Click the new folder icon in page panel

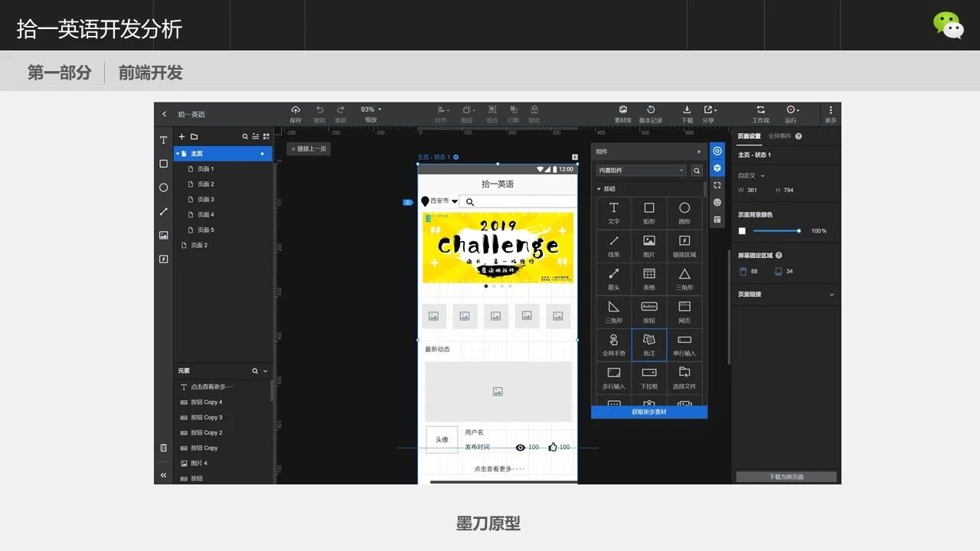click(x=194, y=136)
